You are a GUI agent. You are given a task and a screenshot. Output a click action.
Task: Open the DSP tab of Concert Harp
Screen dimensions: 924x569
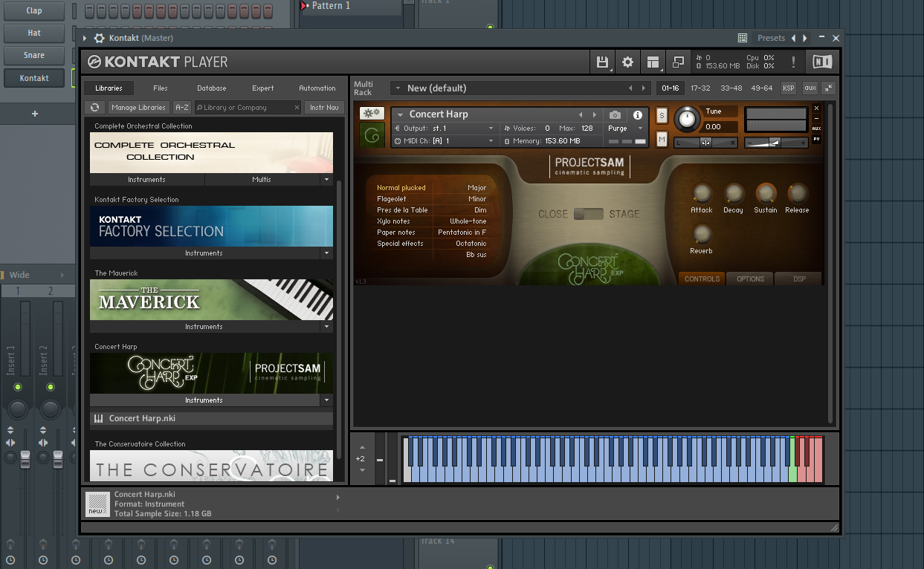pyautogui.click(x=799, y=279)
